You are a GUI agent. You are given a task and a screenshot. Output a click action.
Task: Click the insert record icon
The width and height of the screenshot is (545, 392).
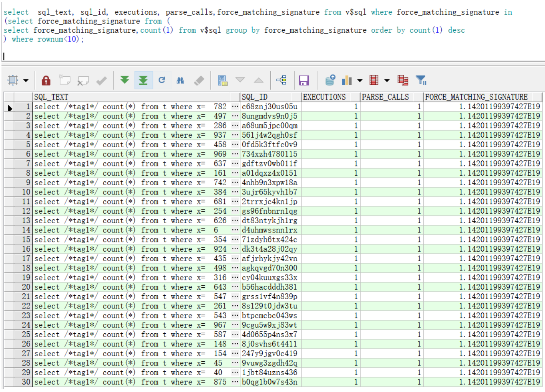click(x=64, y=80)
